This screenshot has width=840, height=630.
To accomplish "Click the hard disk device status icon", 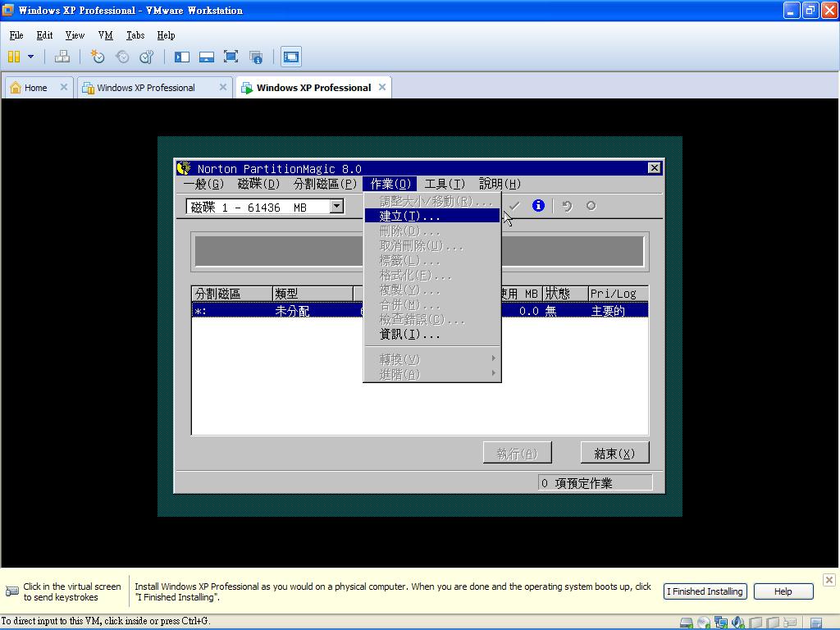I will (x=687, y=623).
